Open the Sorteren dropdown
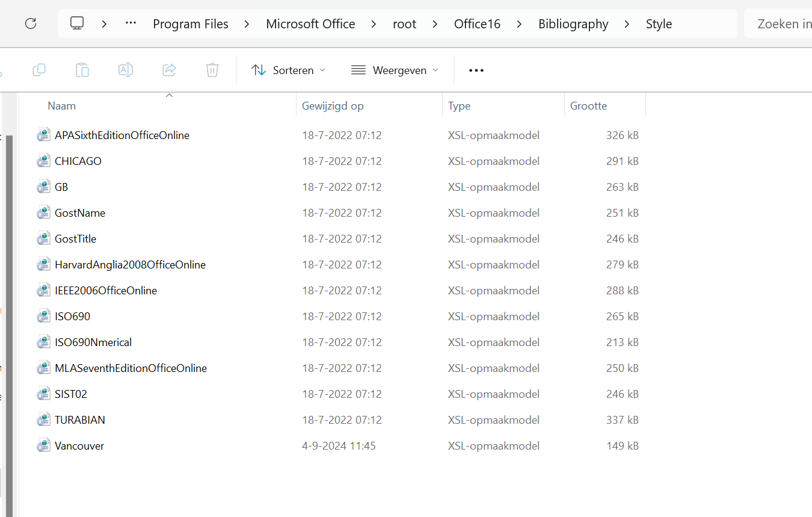The height and width of the screenshot is (517, 812). (x=289, y=70)
